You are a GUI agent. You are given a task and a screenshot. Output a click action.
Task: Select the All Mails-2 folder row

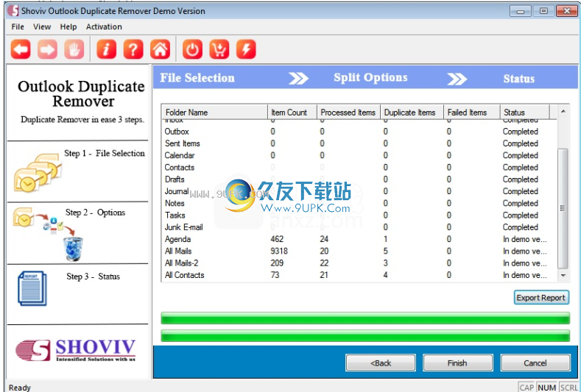coord(359,263)
